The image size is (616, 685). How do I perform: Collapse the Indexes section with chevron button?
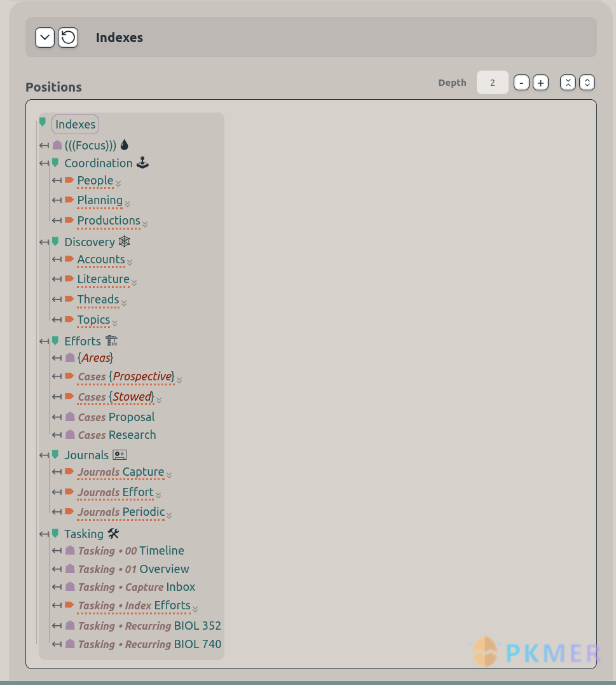(44, 38)
